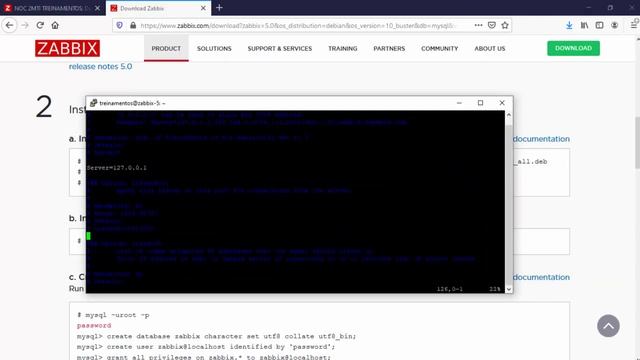Open the SUPPORT & SERVICES menu
This screenshot has height=360, width=640.
[x=280, y=49]
